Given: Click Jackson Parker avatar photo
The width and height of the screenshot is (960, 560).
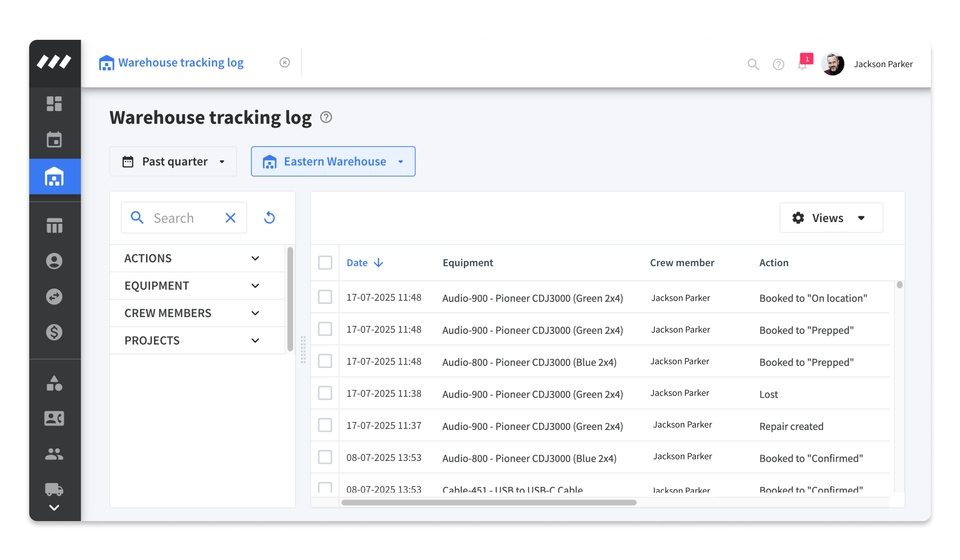Looking at the screenshot, I should click(833, 64).
